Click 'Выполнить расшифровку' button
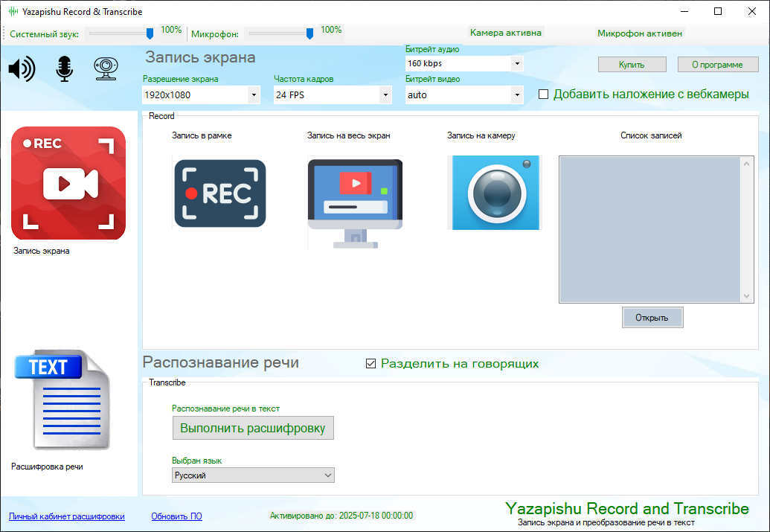The height and width of the screenshot is (532, 770). click(253, 428)
